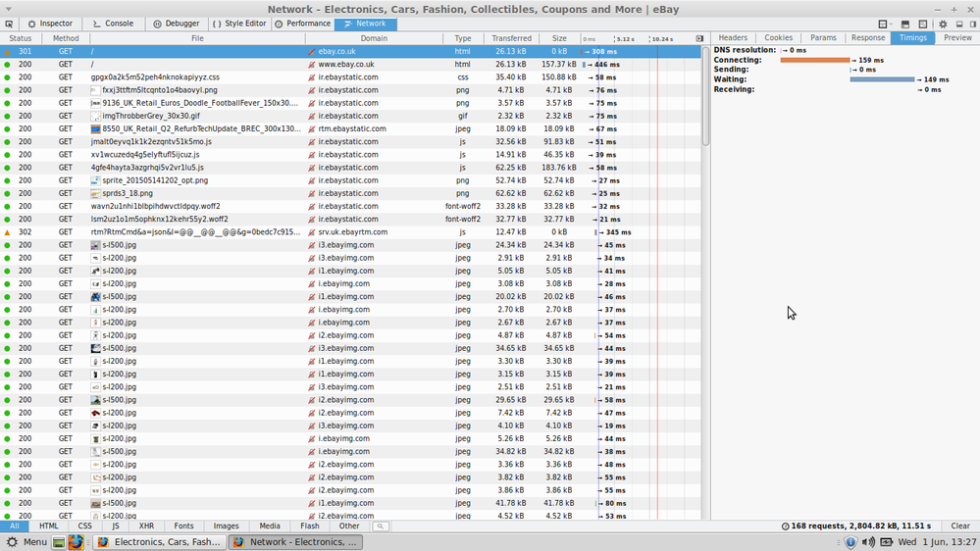Switch to the Headers tab
Viewport: 980px width, 551px height.
click(x=733, y=38)
